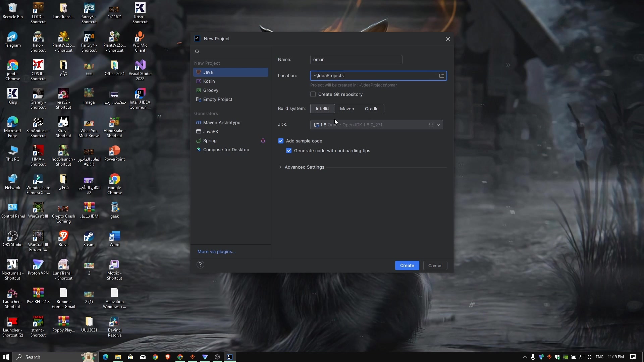Select Empty Project option
Screen dimensions: 644x362
point(230,99)
